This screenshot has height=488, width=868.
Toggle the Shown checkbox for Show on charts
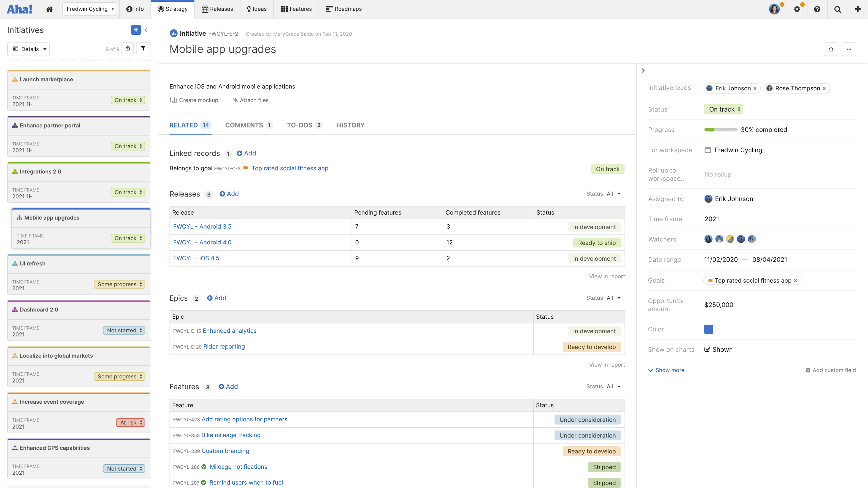coord(707,349)
